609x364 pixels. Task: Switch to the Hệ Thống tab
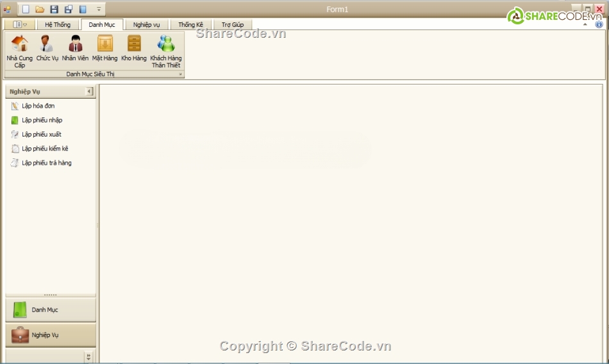pos(58,24)
